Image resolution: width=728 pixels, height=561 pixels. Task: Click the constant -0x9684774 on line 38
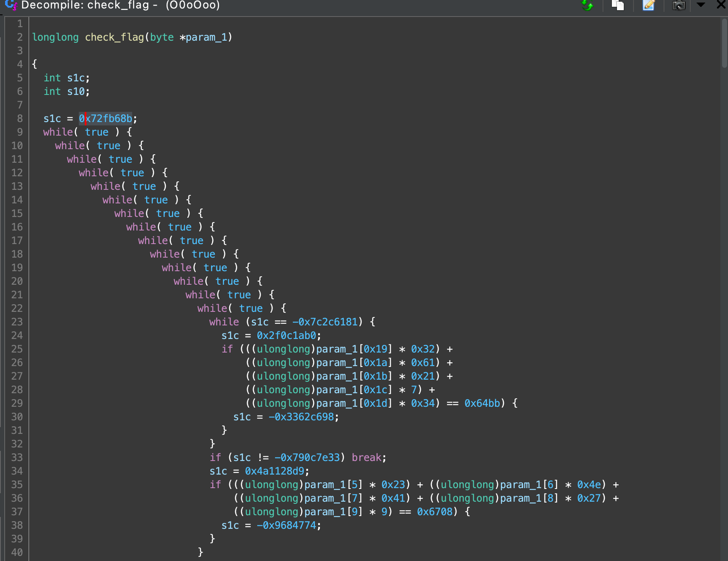click(x=286, y=525)
